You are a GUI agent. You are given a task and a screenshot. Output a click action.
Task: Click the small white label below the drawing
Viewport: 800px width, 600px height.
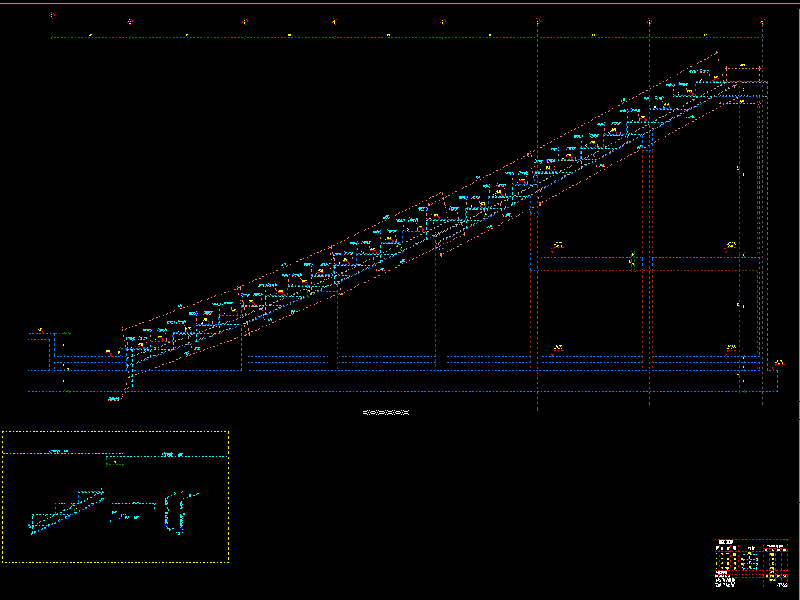tap(385, 412)
